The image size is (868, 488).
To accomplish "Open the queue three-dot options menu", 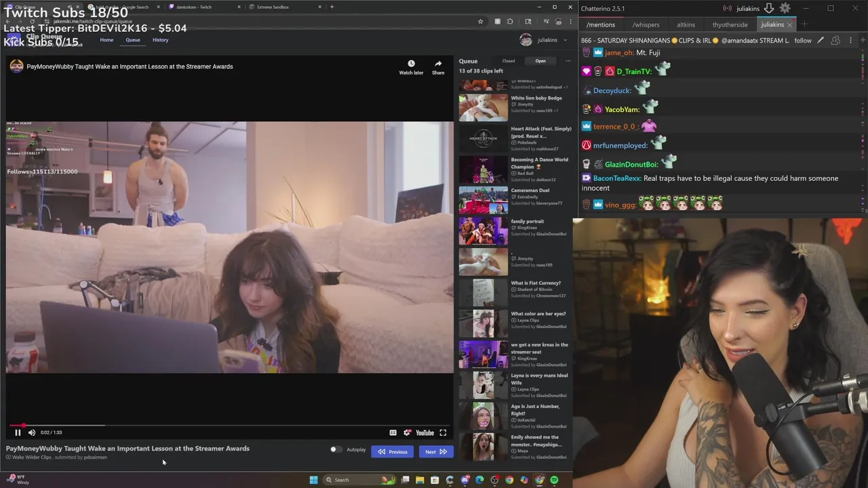I will coord(568,61).
